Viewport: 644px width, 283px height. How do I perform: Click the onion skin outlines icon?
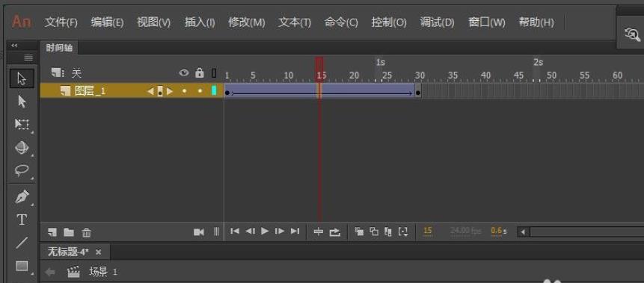[374, 231]
